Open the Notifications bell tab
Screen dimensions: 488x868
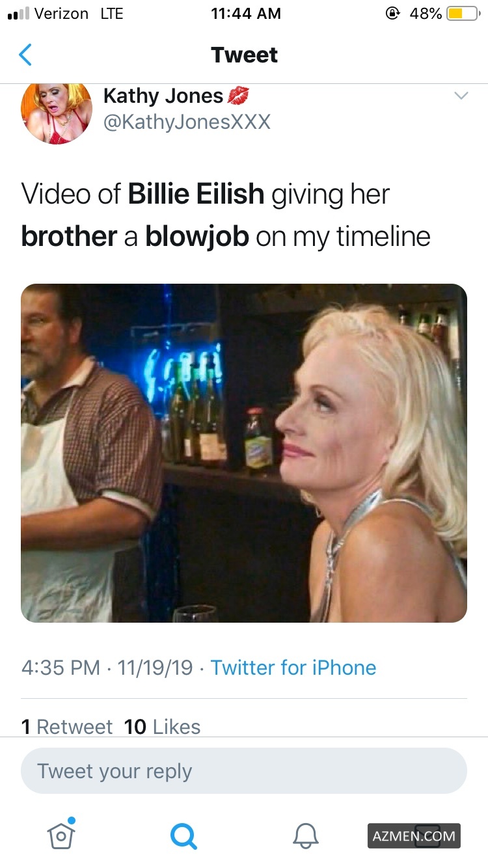(306, 835)
